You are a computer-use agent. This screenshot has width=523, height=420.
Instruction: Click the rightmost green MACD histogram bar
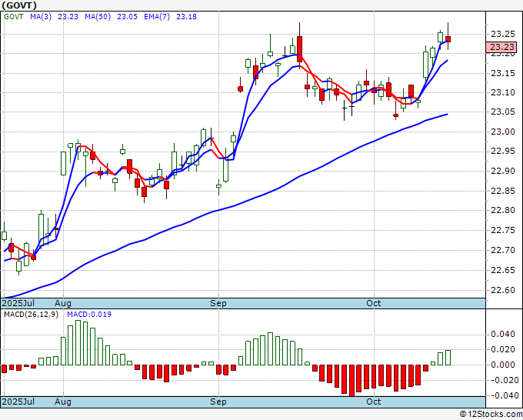448,358
